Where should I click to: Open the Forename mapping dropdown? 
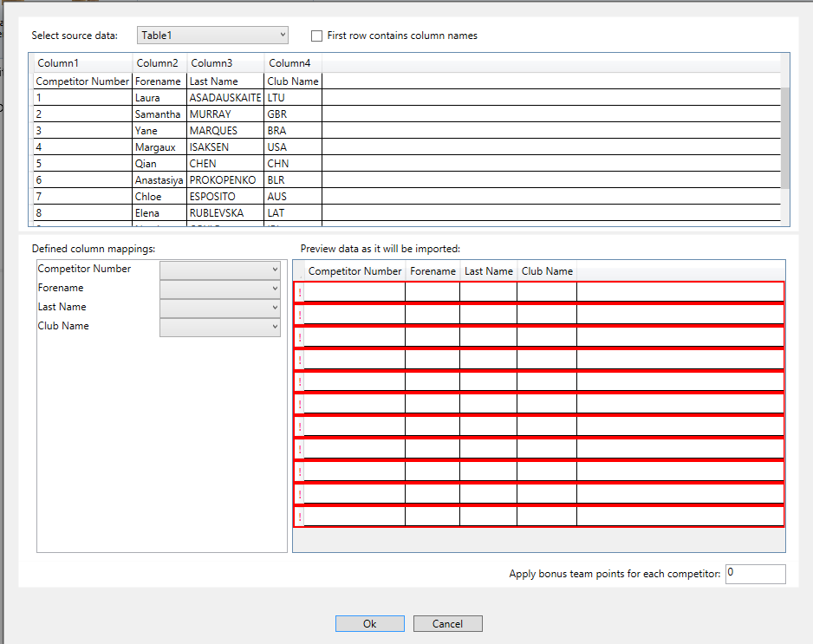click(x=220, y=289)
